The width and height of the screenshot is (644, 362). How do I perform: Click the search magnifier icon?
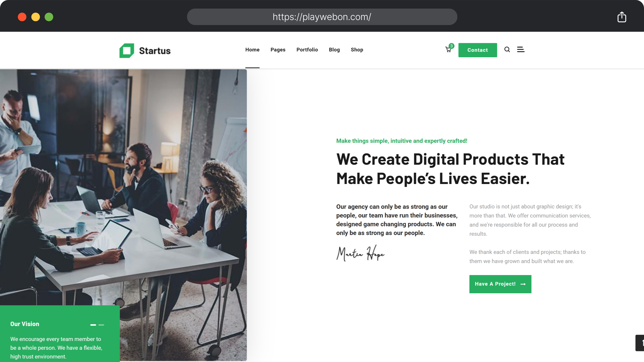click(x=507, y=50)
